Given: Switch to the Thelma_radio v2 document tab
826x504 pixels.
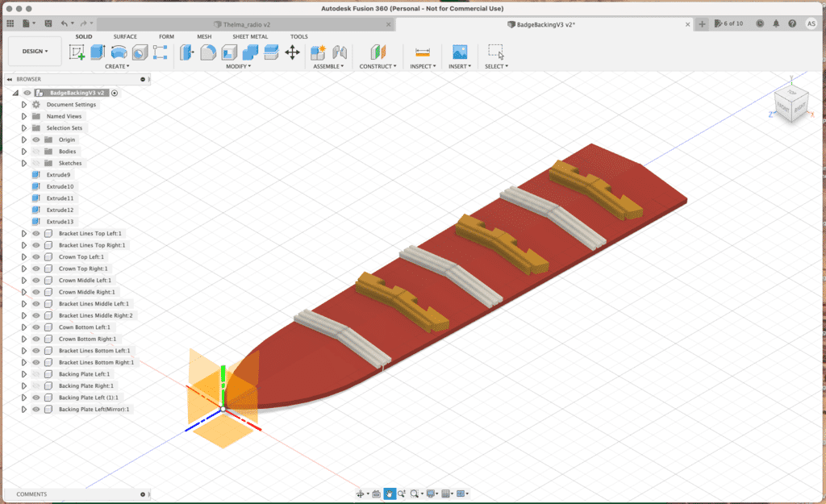Looking at the screenshot, I should [x=247, y=24].
